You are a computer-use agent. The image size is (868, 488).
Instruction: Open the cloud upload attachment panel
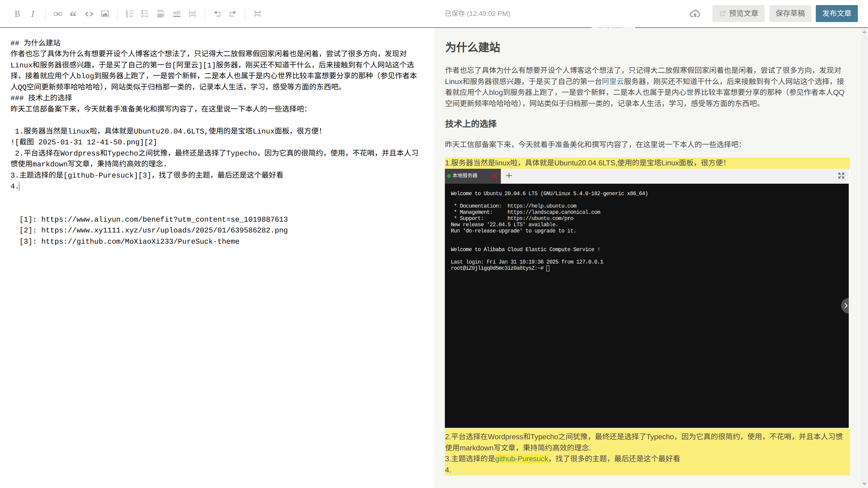695,14
